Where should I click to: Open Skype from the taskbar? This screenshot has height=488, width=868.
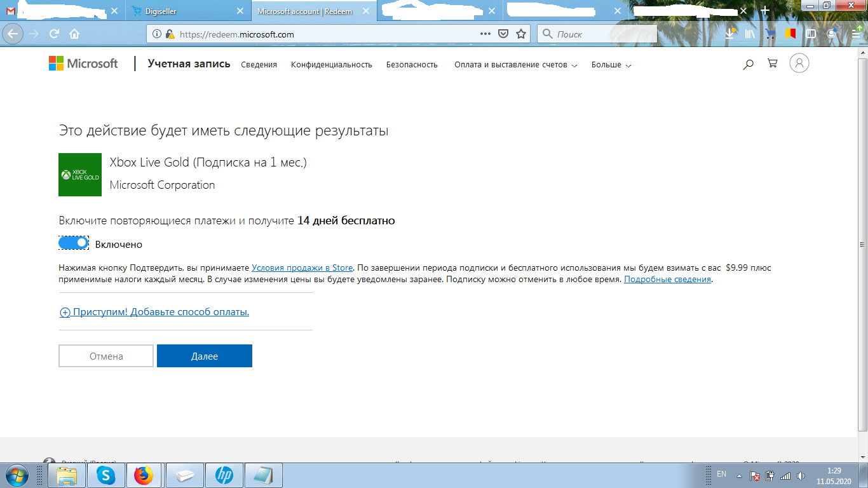[x=106, y=475]
